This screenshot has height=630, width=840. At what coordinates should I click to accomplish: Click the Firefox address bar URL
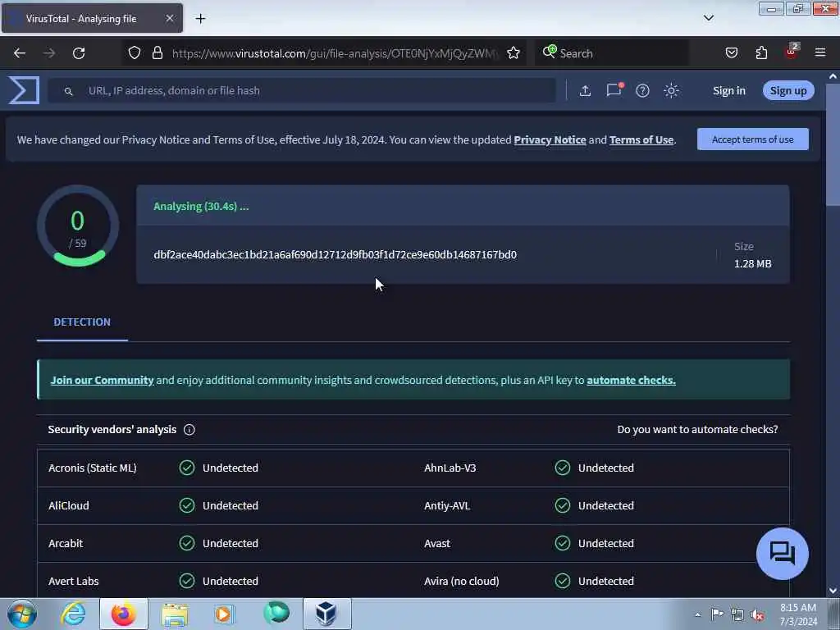pyautogui.click(x=335, y=53)
